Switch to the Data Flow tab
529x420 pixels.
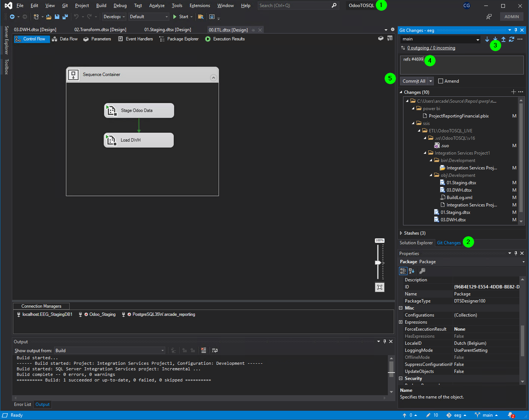coord(65,39)
